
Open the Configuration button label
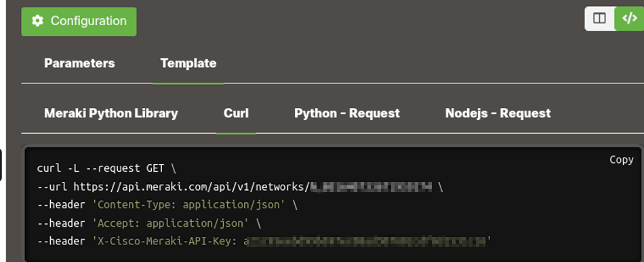(88, 21)
